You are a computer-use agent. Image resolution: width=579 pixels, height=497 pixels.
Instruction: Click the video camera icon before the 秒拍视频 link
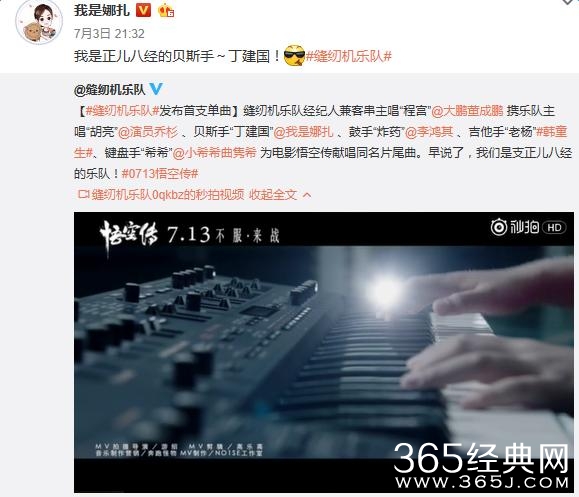83,194
